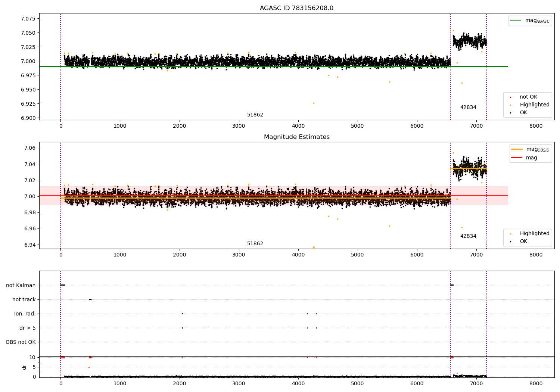Click the 7.06 tick in Magnitude Estimates plot
The width and height of the screenshot is (560, 392).
click(x=29, y=148)
